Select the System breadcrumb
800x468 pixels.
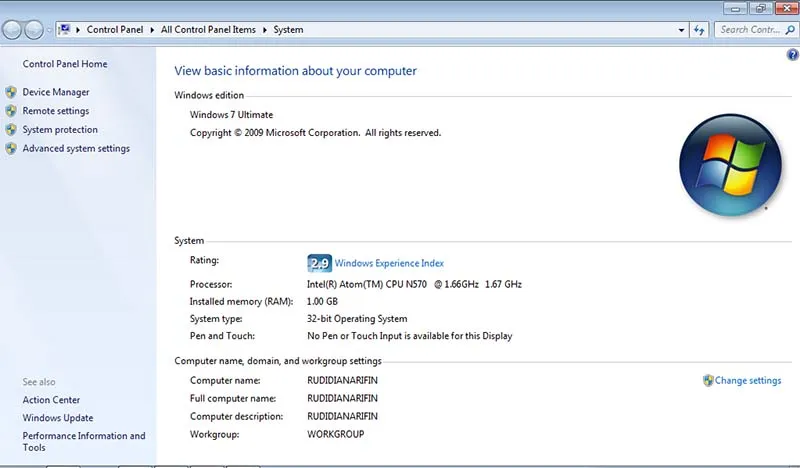(288, 30)
